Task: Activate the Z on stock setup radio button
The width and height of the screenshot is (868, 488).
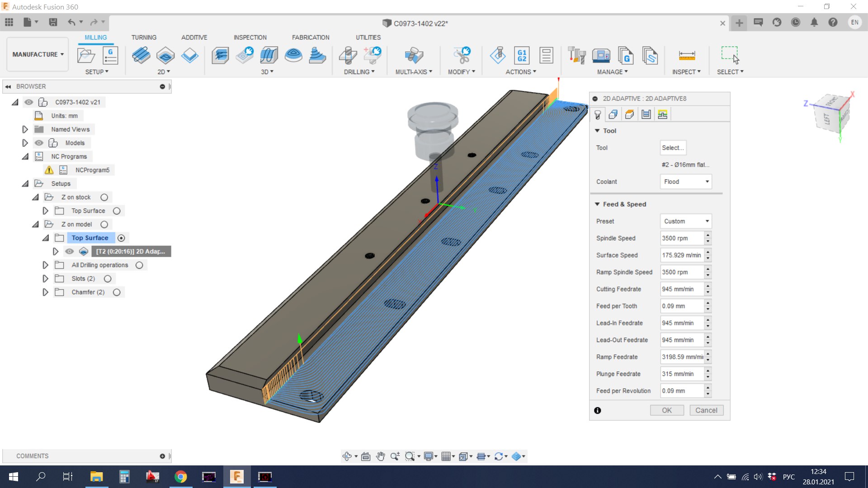Action: (x=104, y=197)
